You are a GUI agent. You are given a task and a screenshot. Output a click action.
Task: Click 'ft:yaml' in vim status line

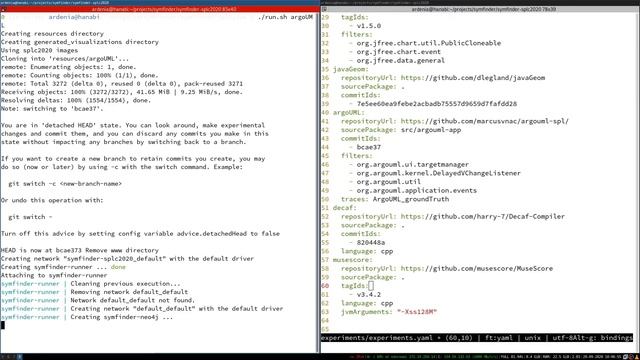[x=498, y=338]
